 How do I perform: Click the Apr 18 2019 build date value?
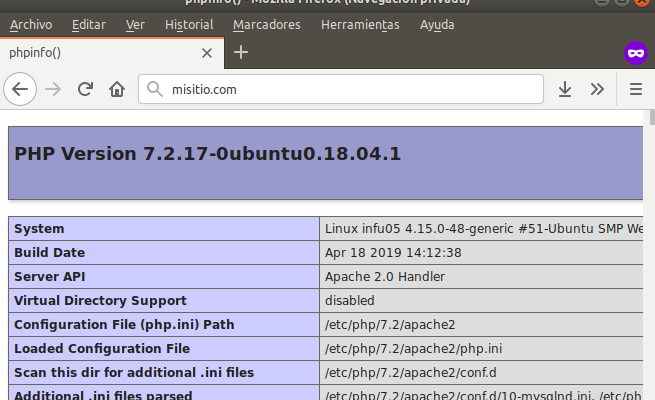tap(393, 253)
